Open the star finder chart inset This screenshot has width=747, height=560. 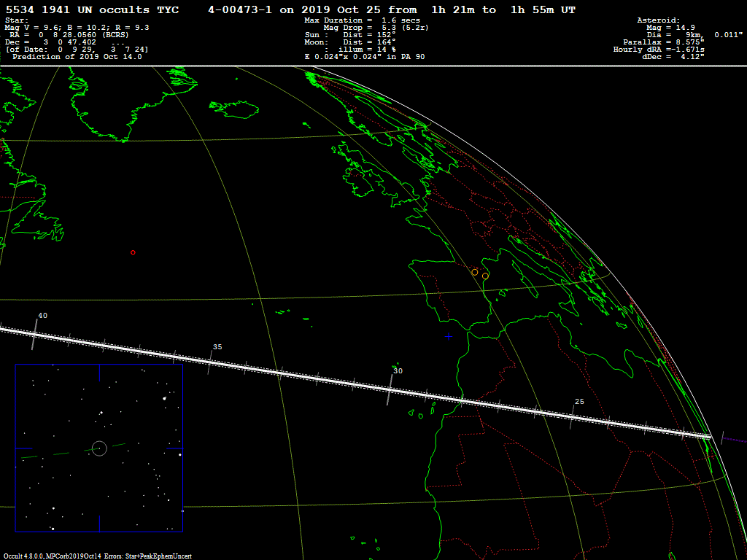(x=99, y=448)
